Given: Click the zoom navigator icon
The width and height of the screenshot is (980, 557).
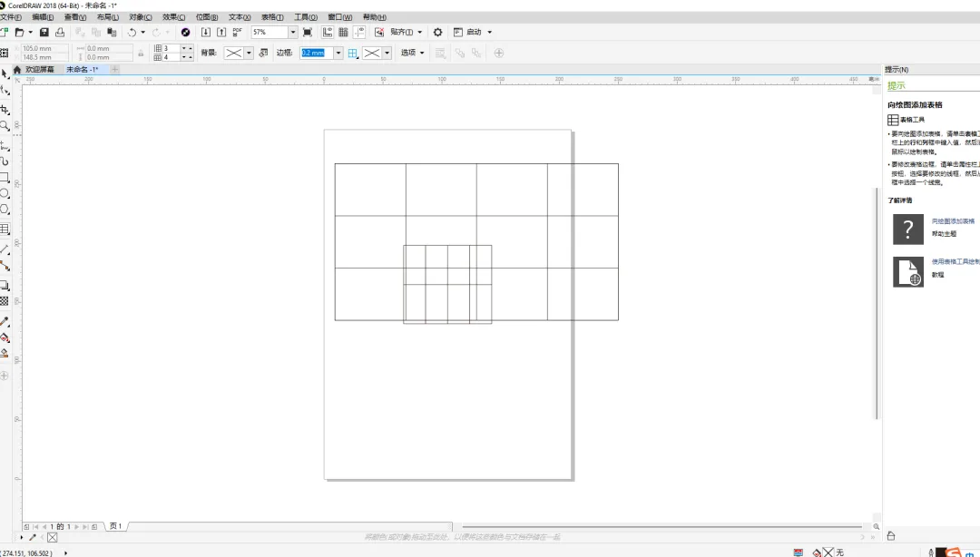Looking at the screenshot, I should click(x=877, y=526).
